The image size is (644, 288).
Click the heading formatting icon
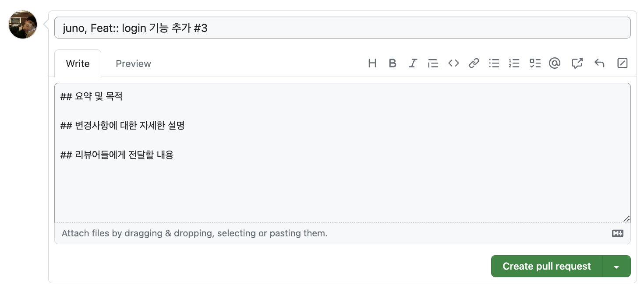372,63
